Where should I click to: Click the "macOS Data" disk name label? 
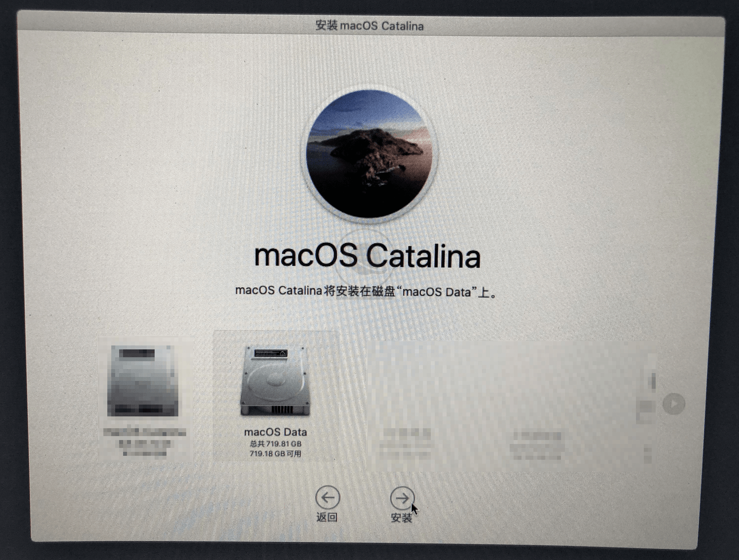click(x=276, y=432)
